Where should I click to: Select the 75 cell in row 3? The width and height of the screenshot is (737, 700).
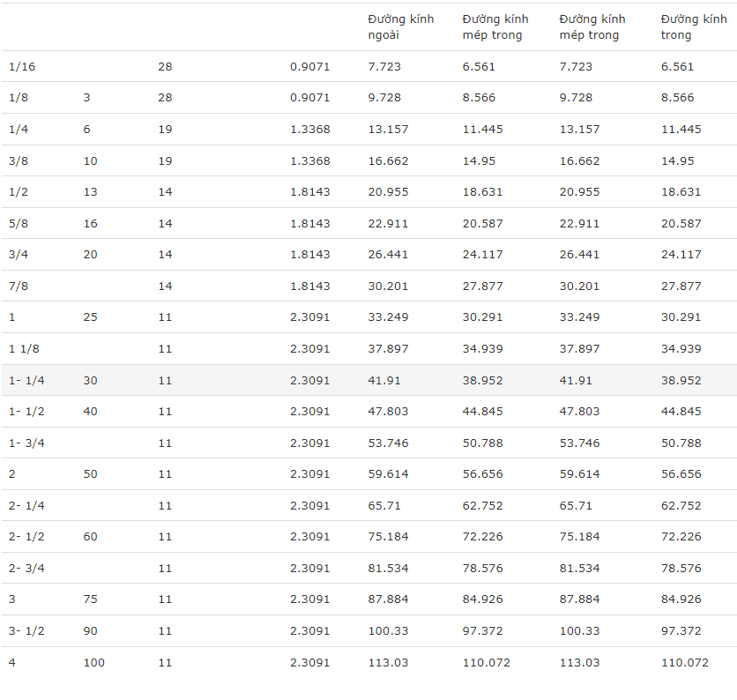[90, 599]
